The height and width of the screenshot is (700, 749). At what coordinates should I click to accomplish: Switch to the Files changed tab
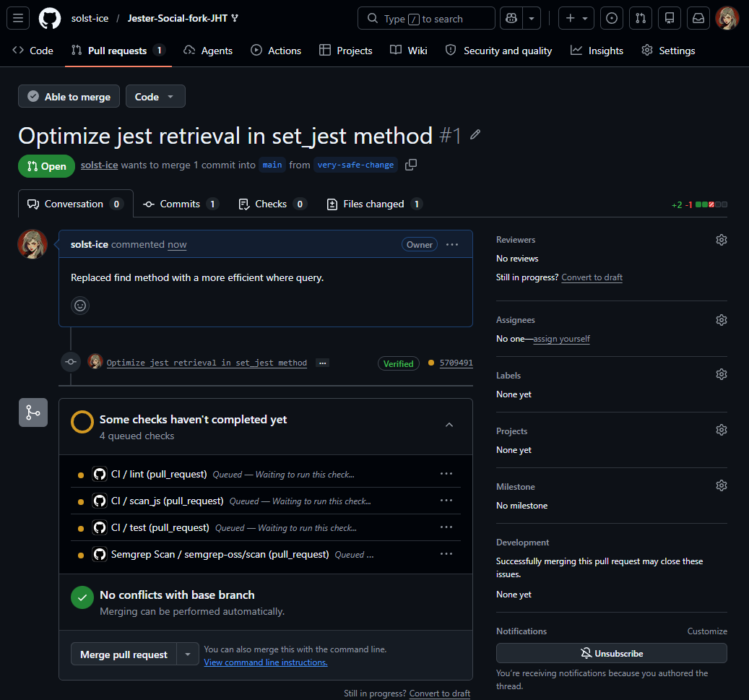[374, 204]
